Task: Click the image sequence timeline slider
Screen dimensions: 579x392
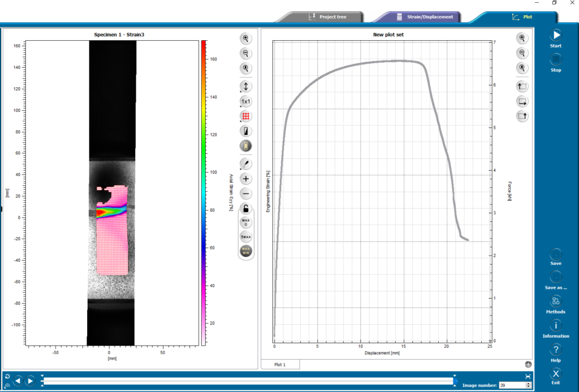Action: coord(248,381)
